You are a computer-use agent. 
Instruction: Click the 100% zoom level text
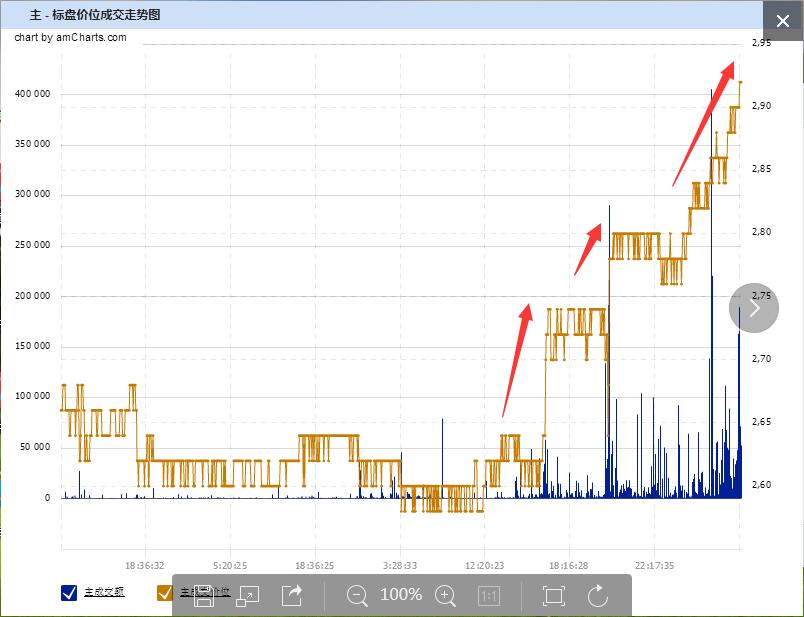click(401, 594)
